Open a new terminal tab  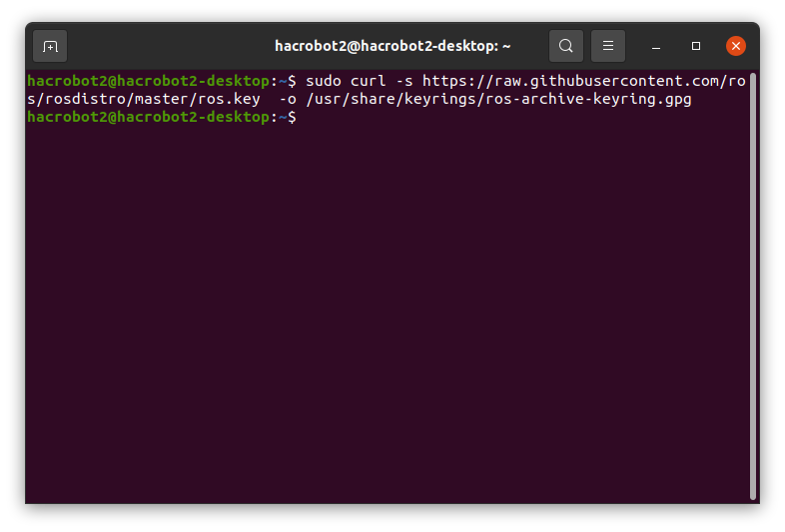point(50,46)
